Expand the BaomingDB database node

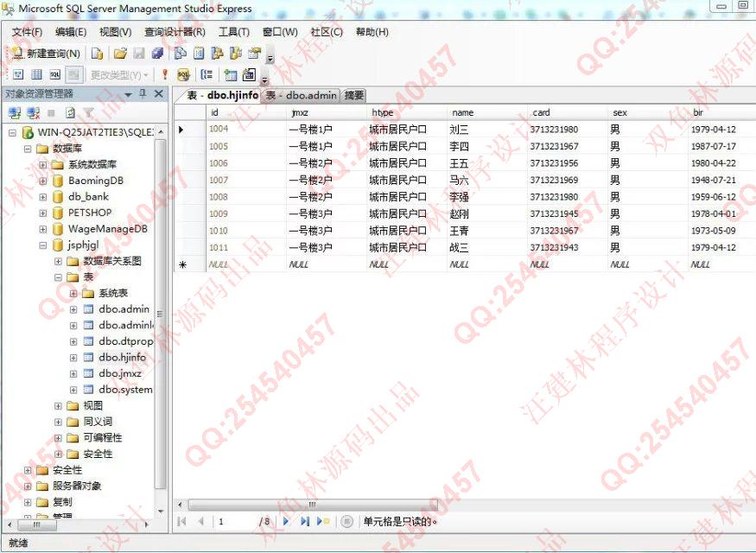click(43, 181)
